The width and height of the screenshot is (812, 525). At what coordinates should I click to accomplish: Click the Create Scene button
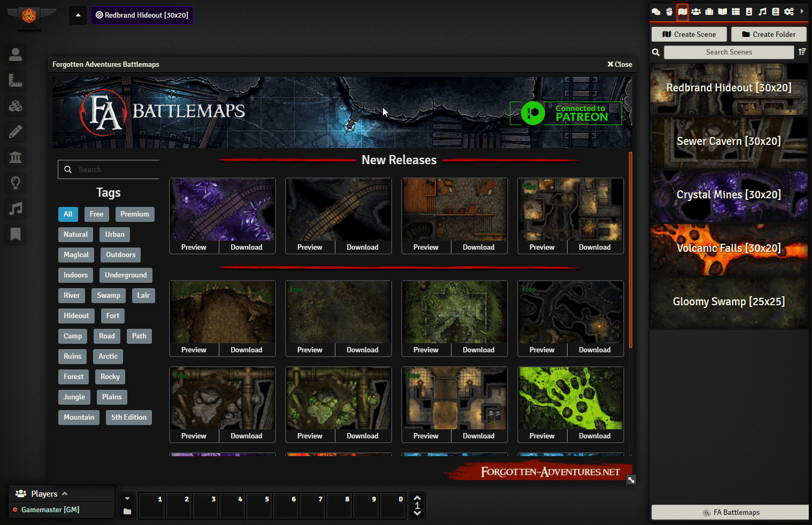[689, 34]
